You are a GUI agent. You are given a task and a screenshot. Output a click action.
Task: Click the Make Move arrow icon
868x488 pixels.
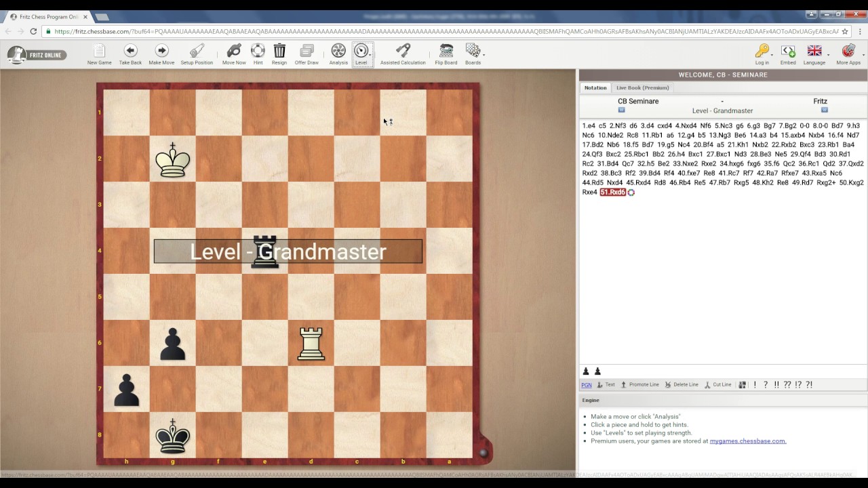click(x=161, y=51)
